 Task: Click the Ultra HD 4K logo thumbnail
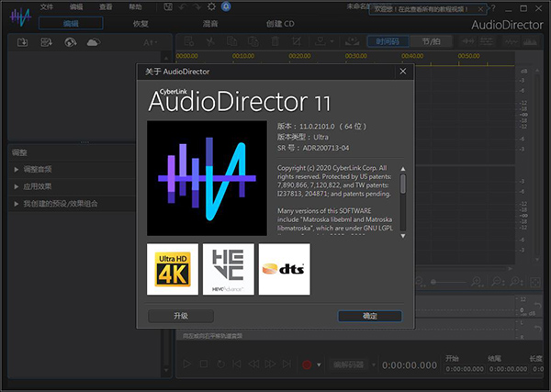(x=173, y=269)
